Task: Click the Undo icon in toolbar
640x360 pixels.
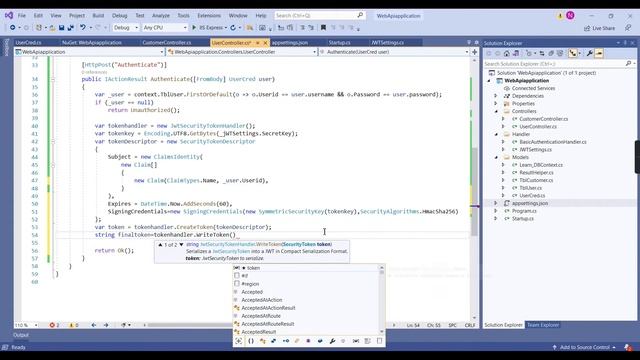Action: coord(83,27)
